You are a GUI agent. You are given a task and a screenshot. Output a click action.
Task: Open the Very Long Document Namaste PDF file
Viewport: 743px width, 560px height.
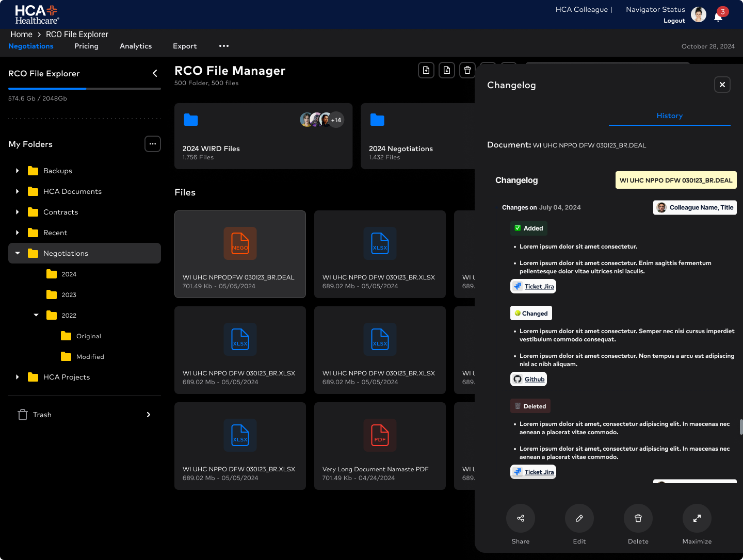[380, 446]
